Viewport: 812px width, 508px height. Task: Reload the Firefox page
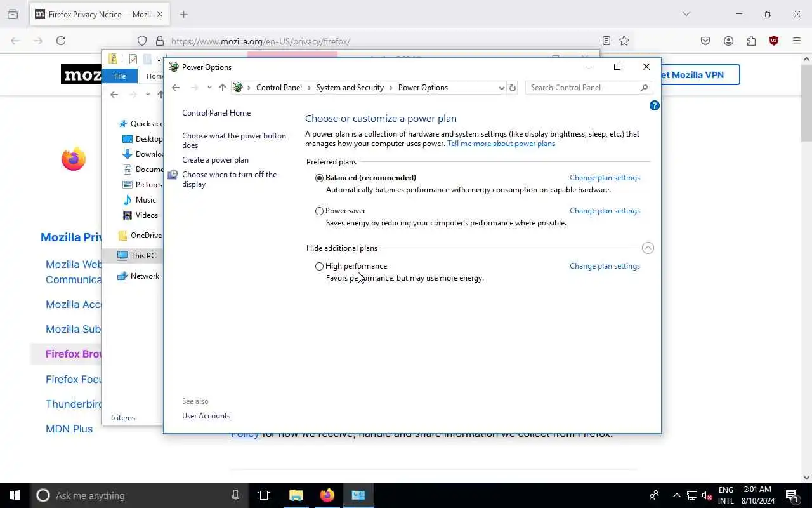61,41
